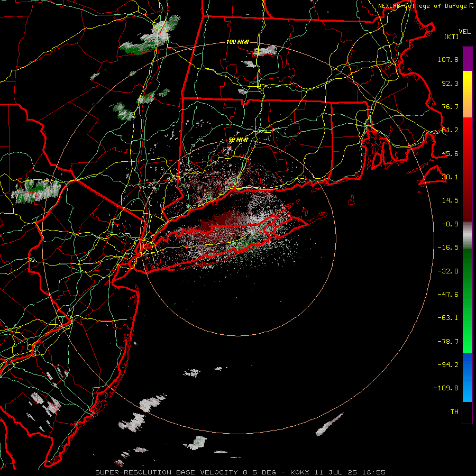Select the 14.5 legend value
This screenshot has width=476, height=476.
(450, 200)
